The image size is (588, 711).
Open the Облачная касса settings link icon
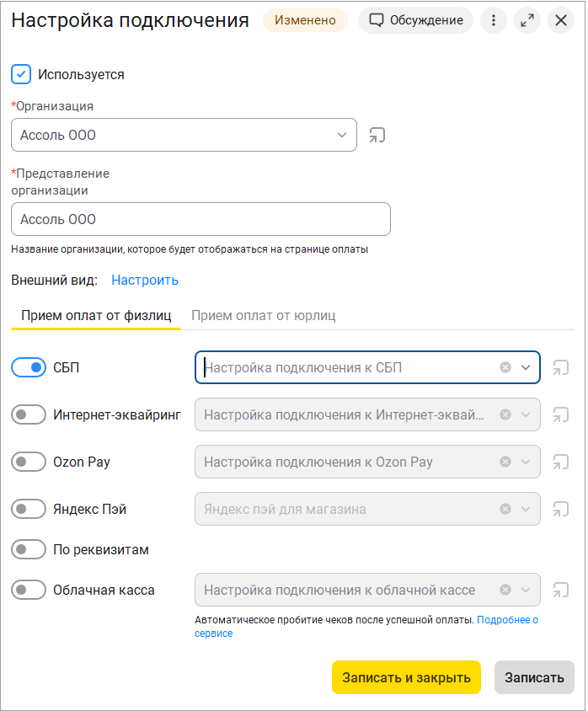point(561,590)
